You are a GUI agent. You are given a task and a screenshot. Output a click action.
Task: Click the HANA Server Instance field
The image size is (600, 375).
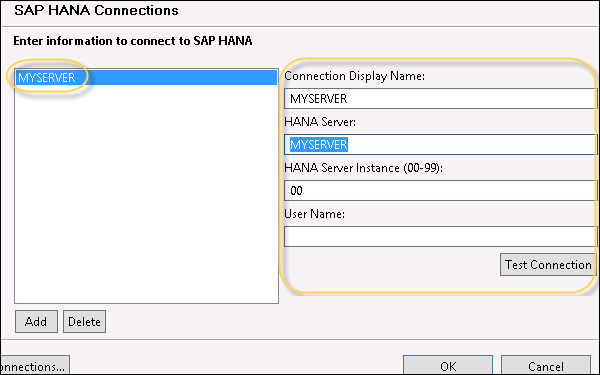pos(440,191)
